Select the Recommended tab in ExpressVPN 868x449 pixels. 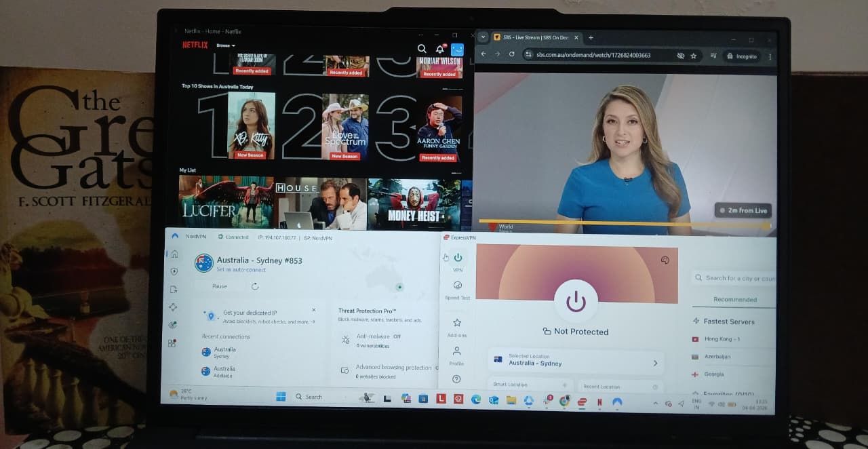click(734, 299)
